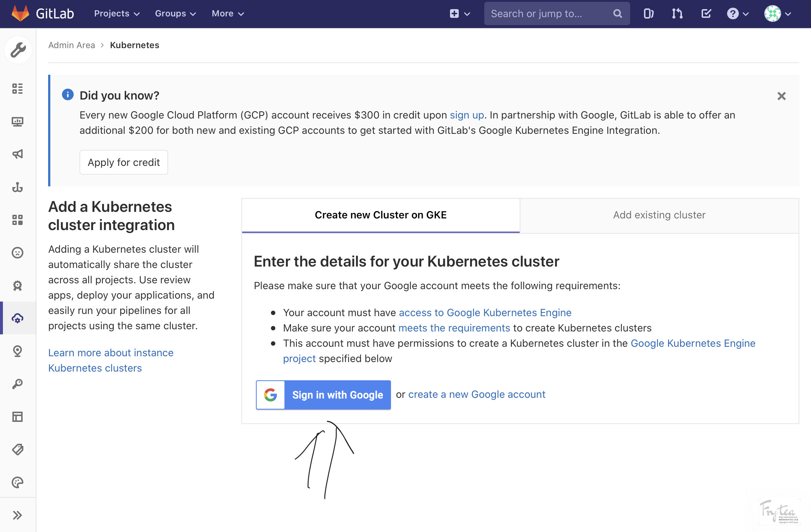
Task: Open the Kubernetes cloud-gear sidebar icon
Action: coord(18,318)
